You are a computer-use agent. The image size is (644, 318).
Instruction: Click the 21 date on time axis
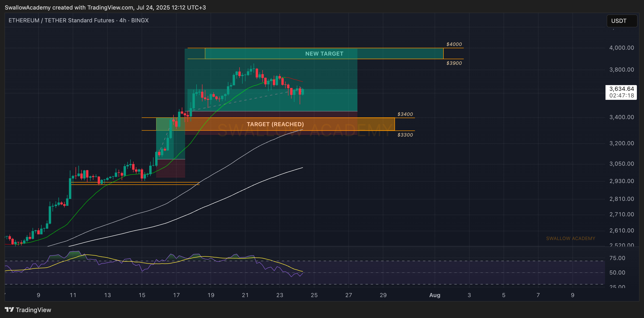coord(245,295)
